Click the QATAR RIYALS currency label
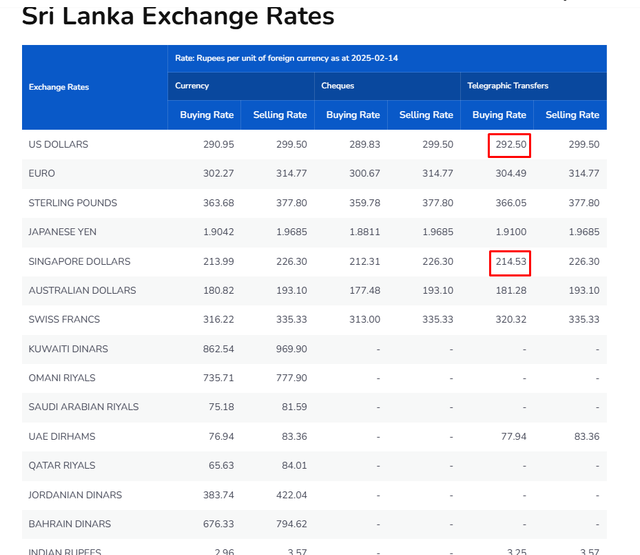 click(x=62, y=466)
